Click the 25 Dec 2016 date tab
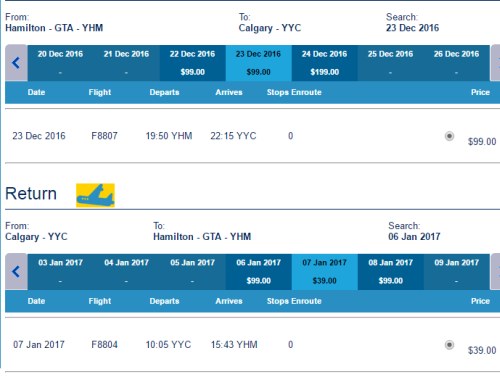This screenshot has width=500, height=377. click(x=391, y=63)
